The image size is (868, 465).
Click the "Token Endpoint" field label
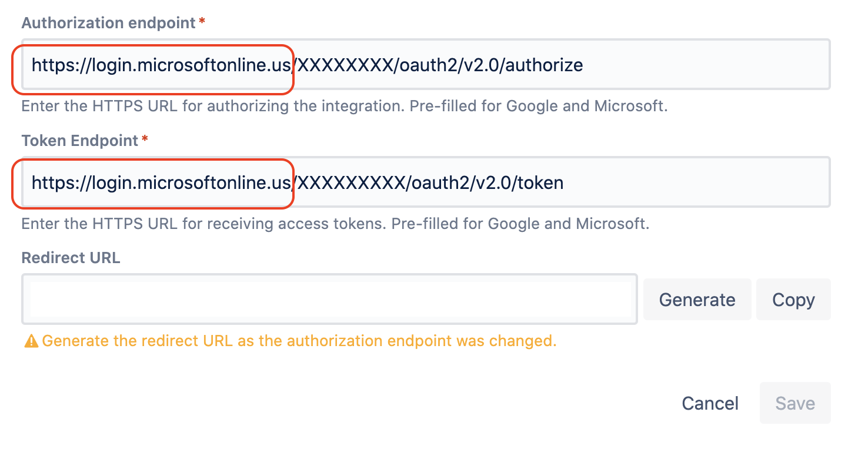coord(79,141)
